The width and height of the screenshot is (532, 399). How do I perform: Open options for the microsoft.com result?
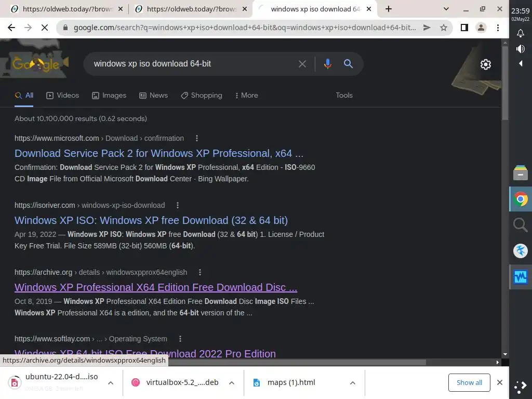[x=197, y=138]
